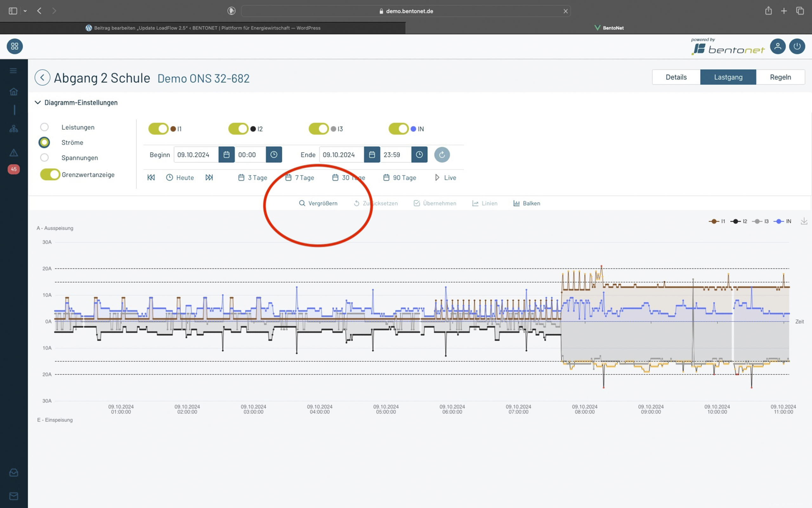Open the inbox tray sidebar icon

14,472
